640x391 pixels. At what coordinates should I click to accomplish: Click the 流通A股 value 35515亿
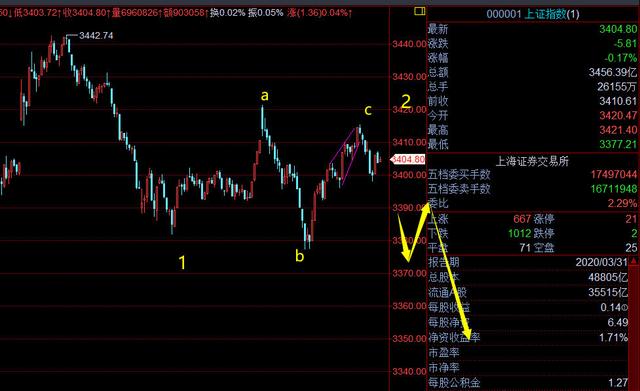point(608,292)
